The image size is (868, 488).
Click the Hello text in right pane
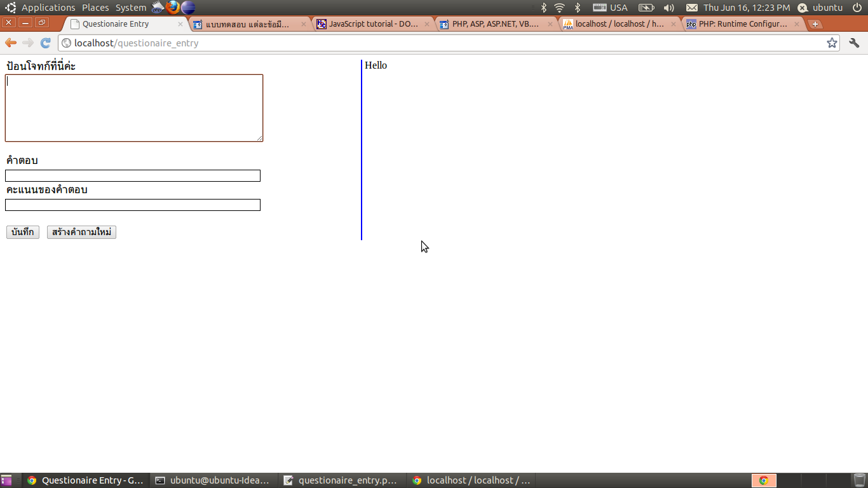(376, 65)
